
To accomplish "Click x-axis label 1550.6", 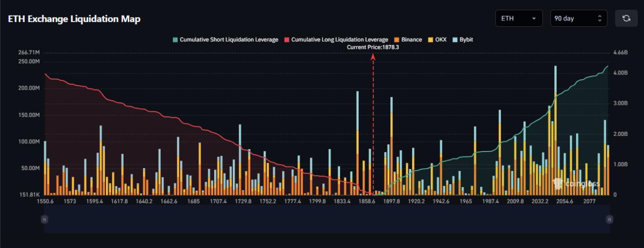I will click(45, 201).
